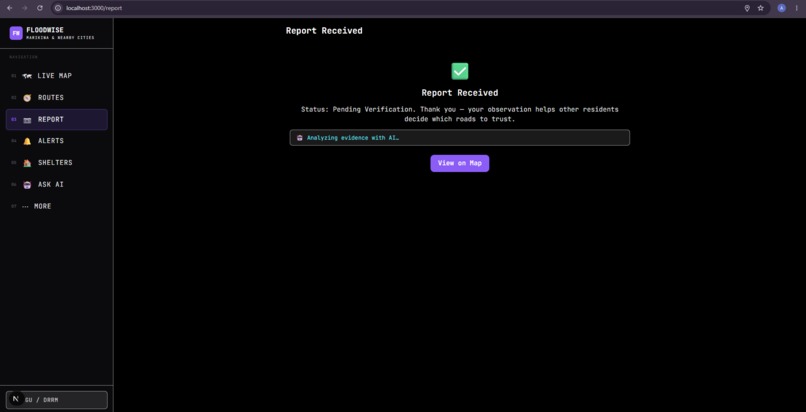The width and height of the screenshot is (806, 412).
Task: Click the Status: Pending Verification message
Action: point(460,114)
